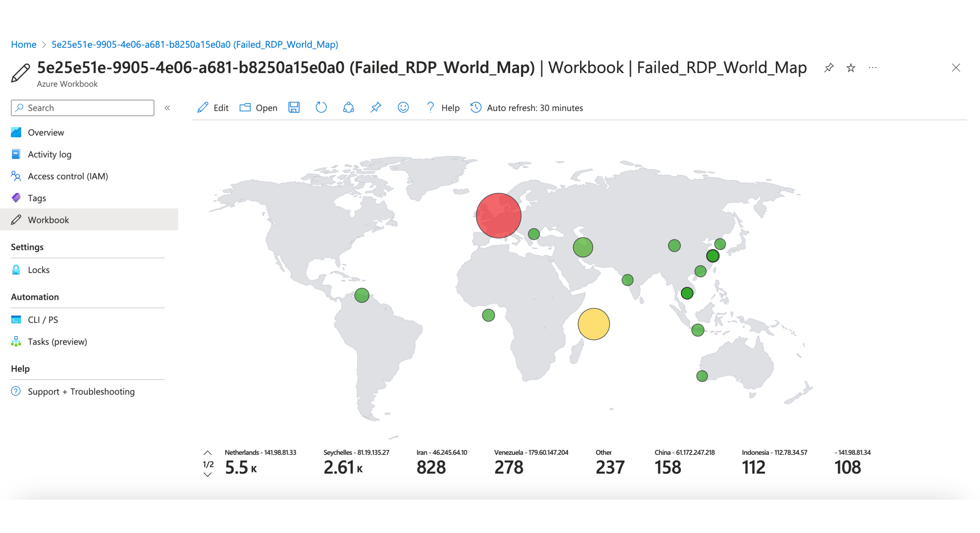Click the yellow Seychelles map bubble
The height and width of the screenshot is (533, 980).
pos(593,324)
